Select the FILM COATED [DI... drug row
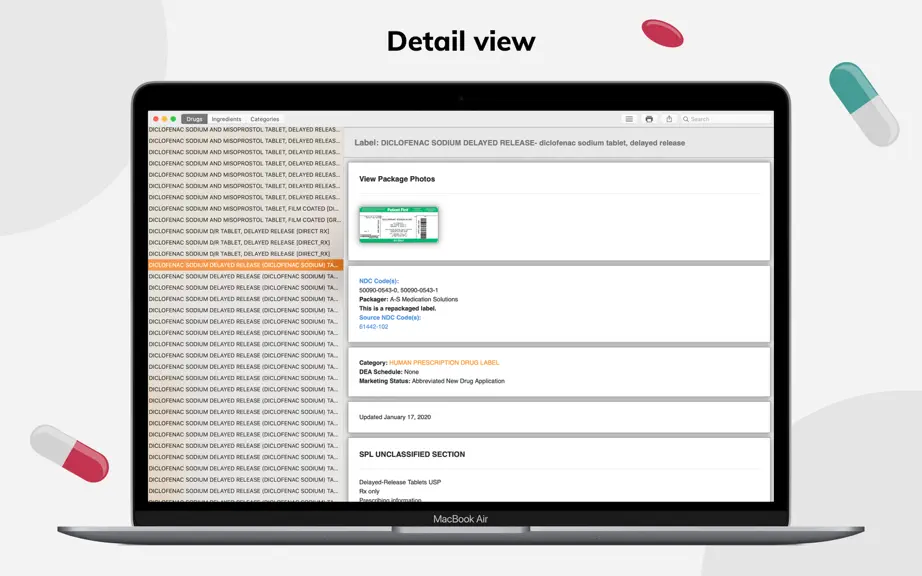 (245, 209)
